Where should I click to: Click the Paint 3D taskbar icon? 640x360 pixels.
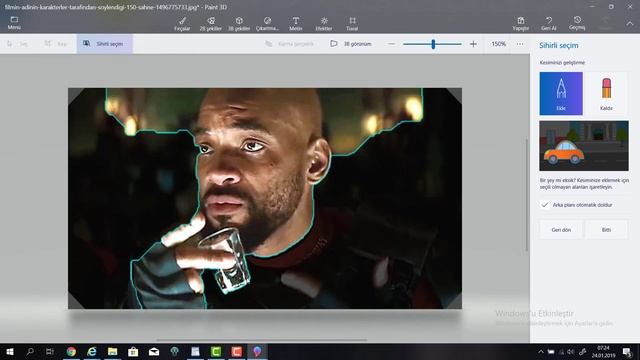pos(257,352)
